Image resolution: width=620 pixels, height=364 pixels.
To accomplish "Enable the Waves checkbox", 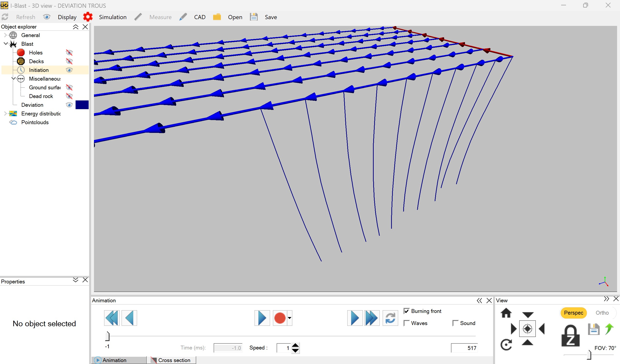I will point(406,323).
